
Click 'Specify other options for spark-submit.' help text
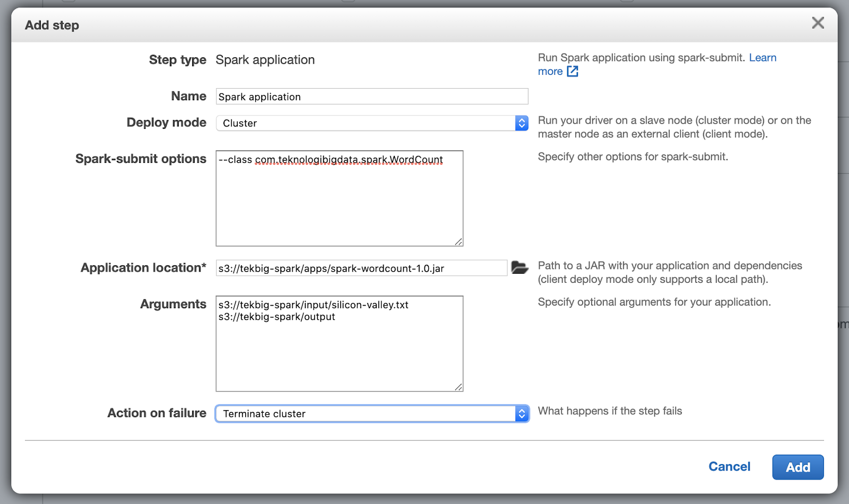point(633,157)
